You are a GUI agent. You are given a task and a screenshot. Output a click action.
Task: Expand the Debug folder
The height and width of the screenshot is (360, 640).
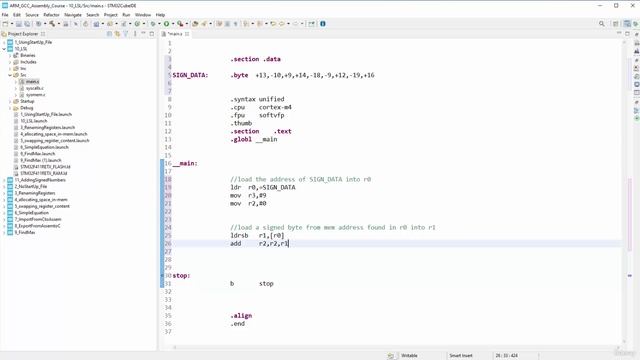pyautogui.click(x=10, y=108)
